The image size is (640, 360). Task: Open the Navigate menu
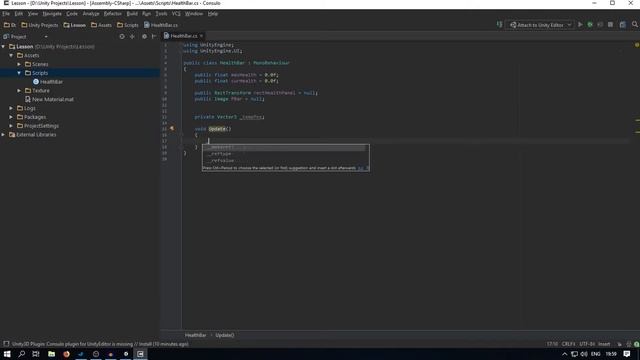[x=52, y=13]
